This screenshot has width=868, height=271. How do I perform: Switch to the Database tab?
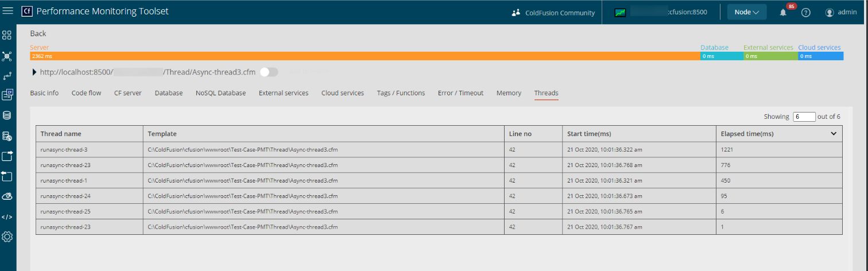(x=169, y=93)
